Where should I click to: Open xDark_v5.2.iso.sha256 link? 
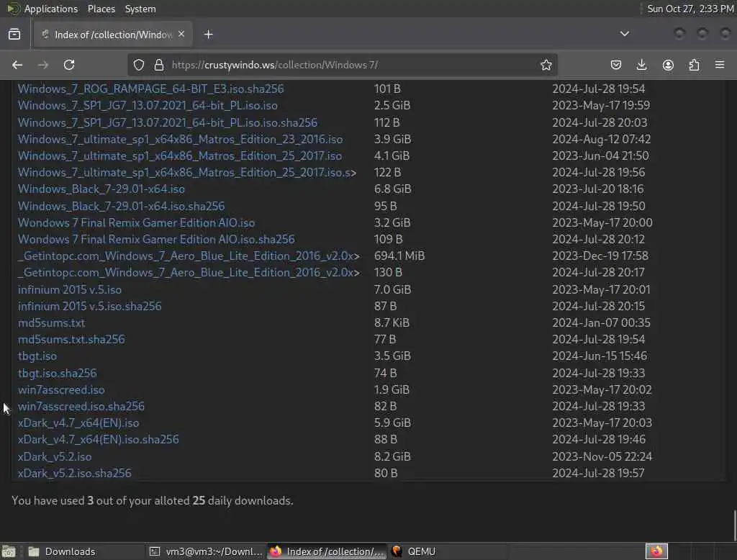75,473
